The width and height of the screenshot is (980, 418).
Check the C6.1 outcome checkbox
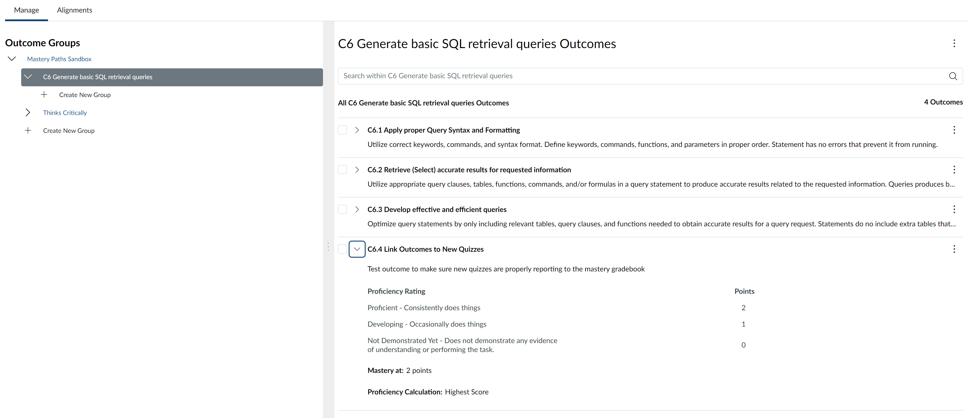click(x=342, y=130)
